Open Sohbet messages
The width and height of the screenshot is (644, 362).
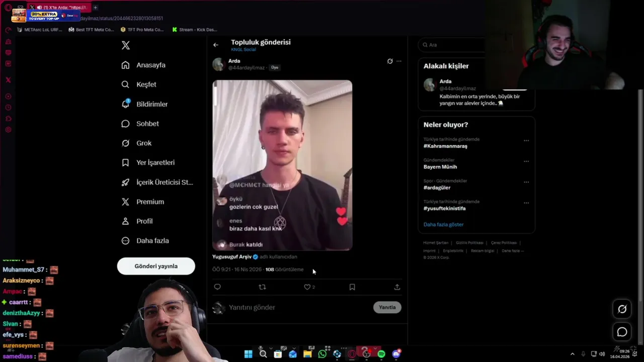[140, 124]
